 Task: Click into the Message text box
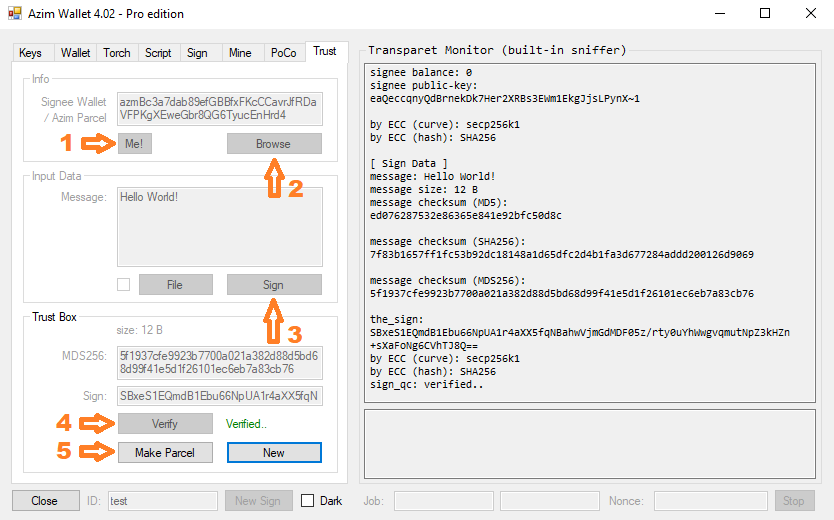coord(220,227)
